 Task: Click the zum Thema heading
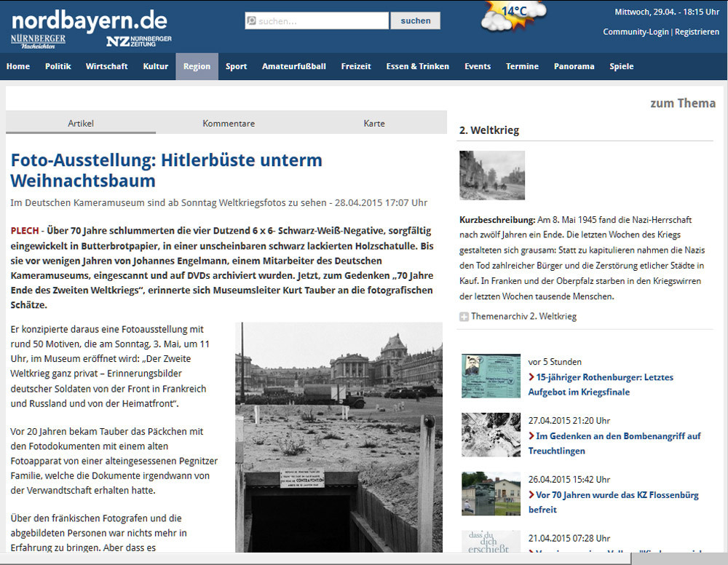coord(683,103)
